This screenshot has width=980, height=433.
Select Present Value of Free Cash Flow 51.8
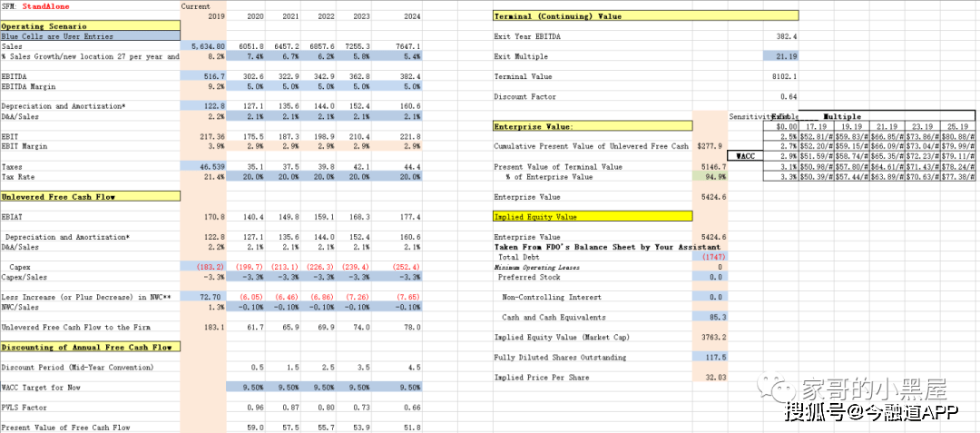[x=413, y=428]
